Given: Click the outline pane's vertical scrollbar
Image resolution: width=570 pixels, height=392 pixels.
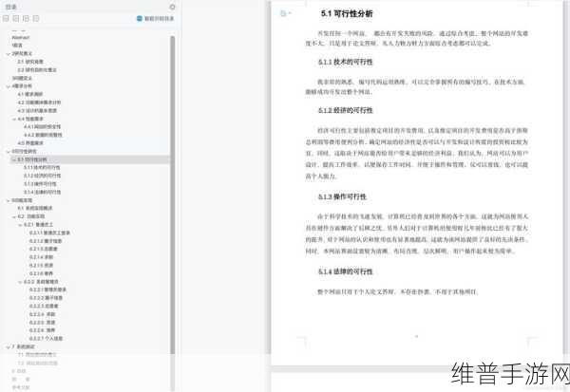Looking at the screenshot, I should (x=173, y=195).
